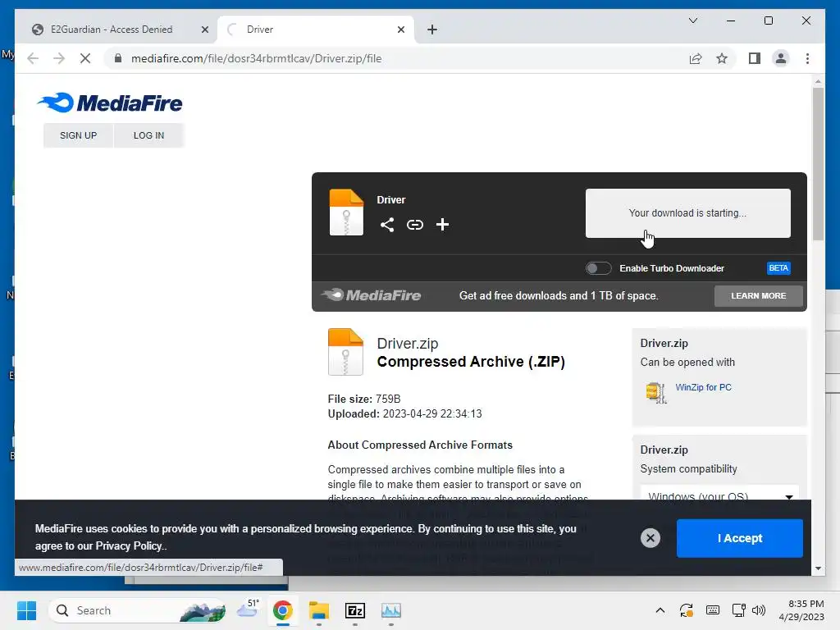The height and width of the screenshot is (630, 840).
Task: Open the weather widget showing 51°
Action: click(x=249, y=609)
